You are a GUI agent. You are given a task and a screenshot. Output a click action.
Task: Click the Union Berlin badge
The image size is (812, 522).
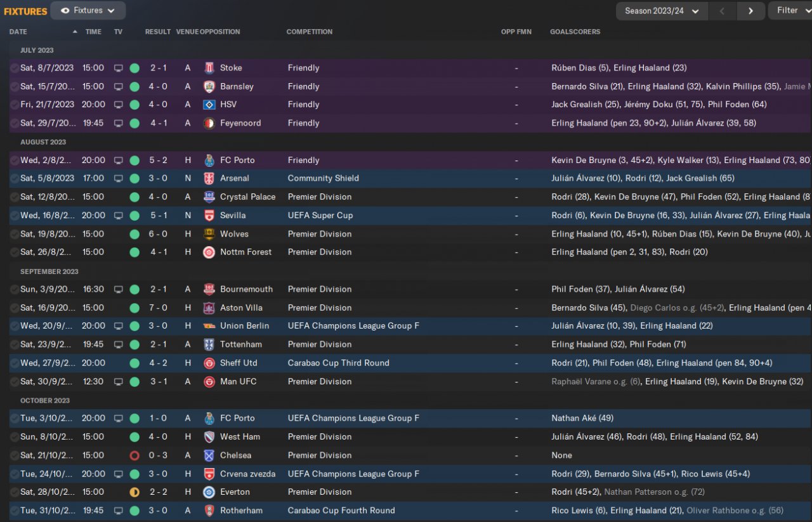pyautogui.click(x=209, y=326)
